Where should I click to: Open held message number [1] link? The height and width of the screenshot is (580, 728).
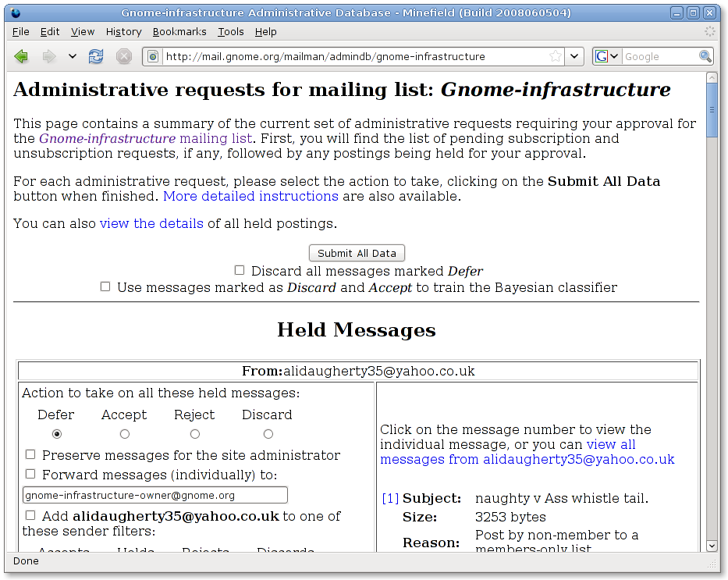390,498
